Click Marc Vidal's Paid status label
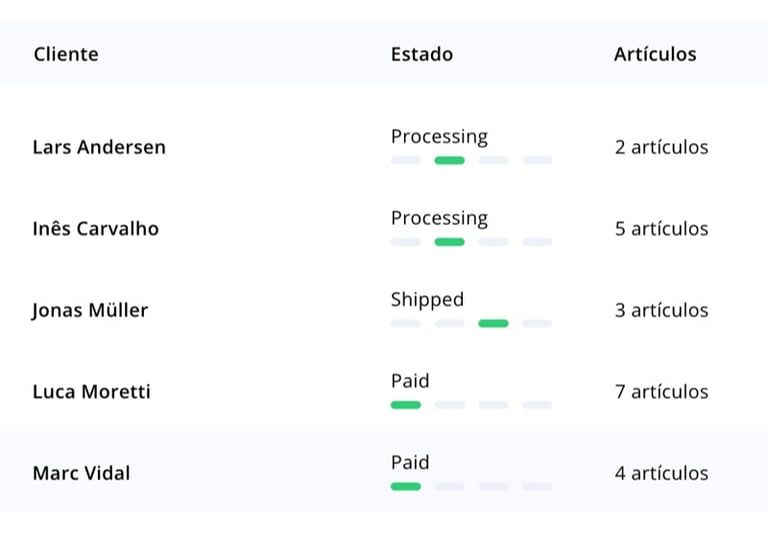768x538 pixels. coord(410,462)
